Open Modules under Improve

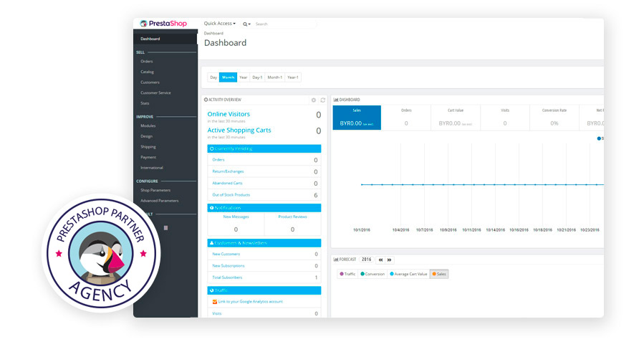[x=148, y=125]
